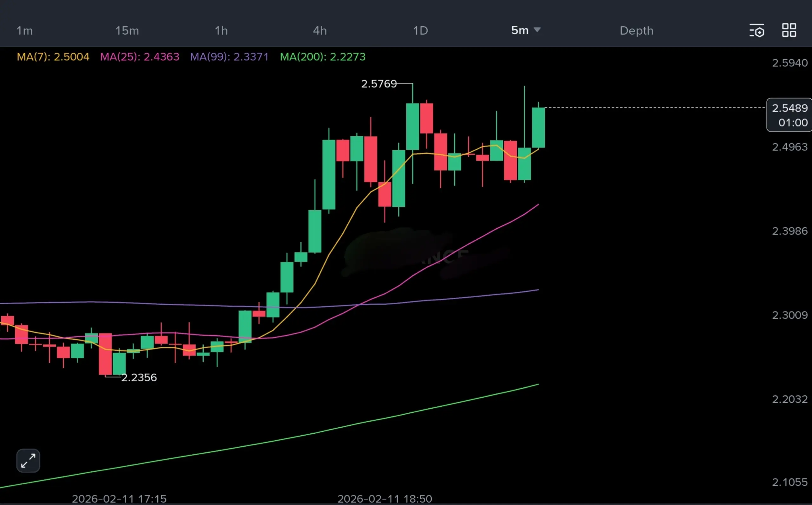This screenshot has height=505, width=812.
Task: Switch to 1m timeframe
Action: point(25,31)
